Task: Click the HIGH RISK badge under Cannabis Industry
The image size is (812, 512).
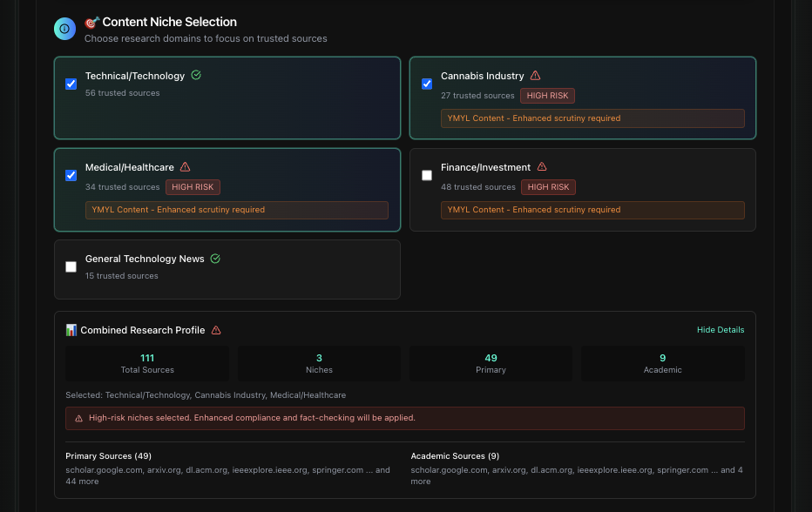Action: [547, 96]
